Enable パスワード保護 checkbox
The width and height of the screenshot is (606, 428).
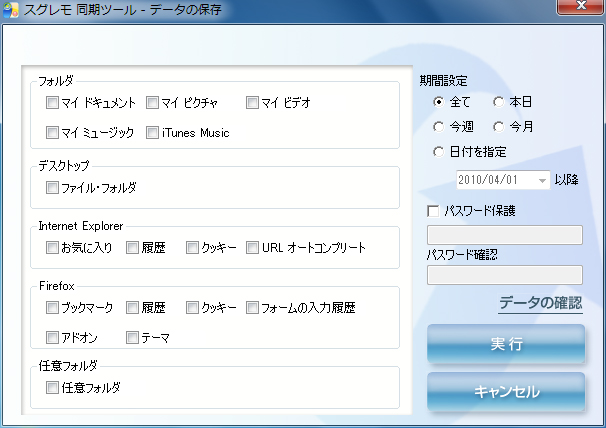pos(433,211)
